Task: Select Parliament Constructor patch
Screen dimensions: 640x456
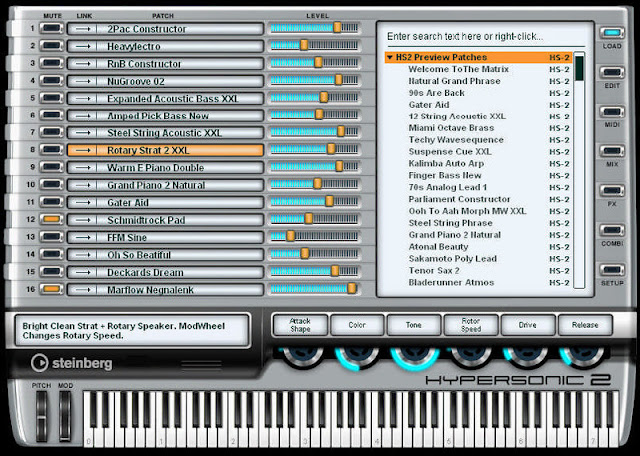Action: [459, 199]
